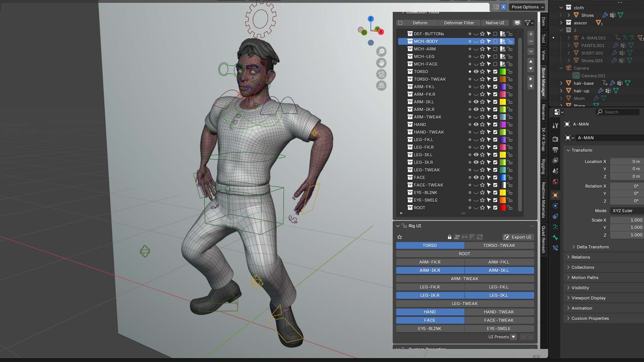Click select arrow icon on HAND layer row

(x=489, y=124)
